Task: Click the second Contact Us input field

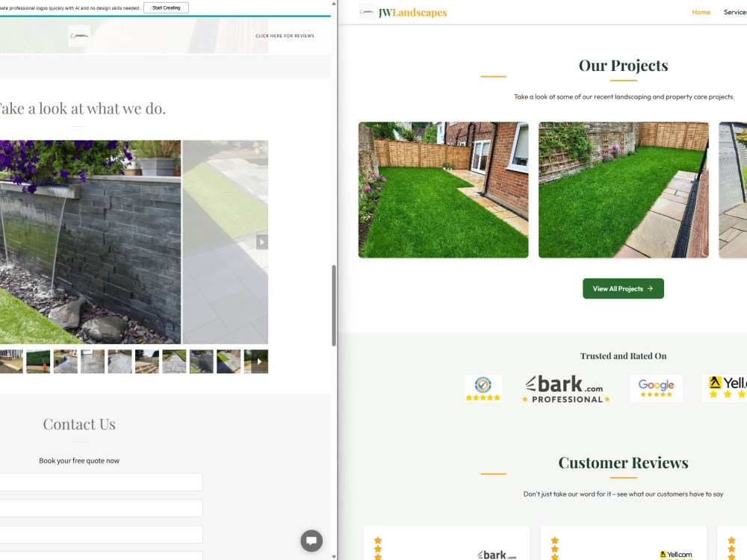Action: pyautogui.click(x=101, y=508)
